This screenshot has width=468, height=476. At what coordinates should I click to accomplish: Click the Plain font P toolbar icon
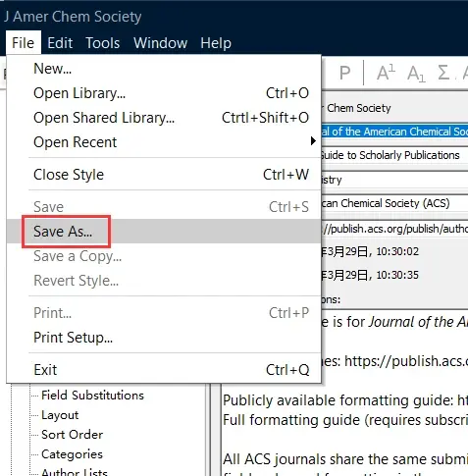tap(344, 73)
